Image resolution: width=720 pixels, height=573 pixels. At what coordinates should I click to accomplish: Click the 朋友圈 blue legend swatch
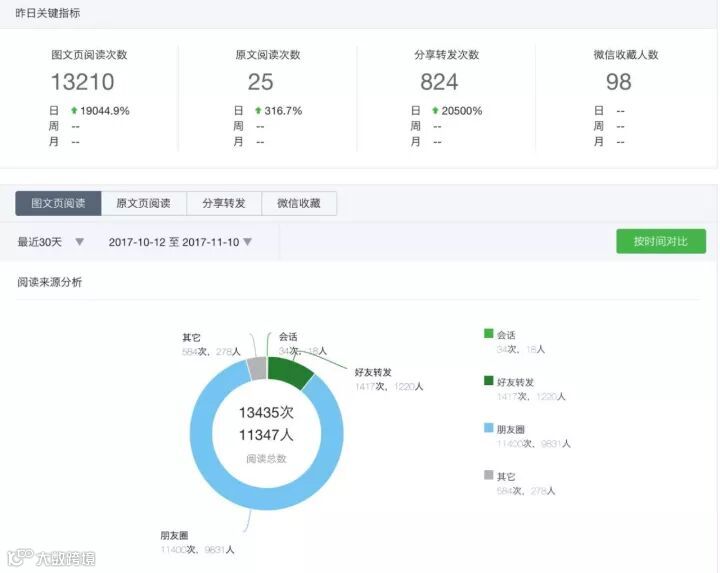[x=489, y=428]
